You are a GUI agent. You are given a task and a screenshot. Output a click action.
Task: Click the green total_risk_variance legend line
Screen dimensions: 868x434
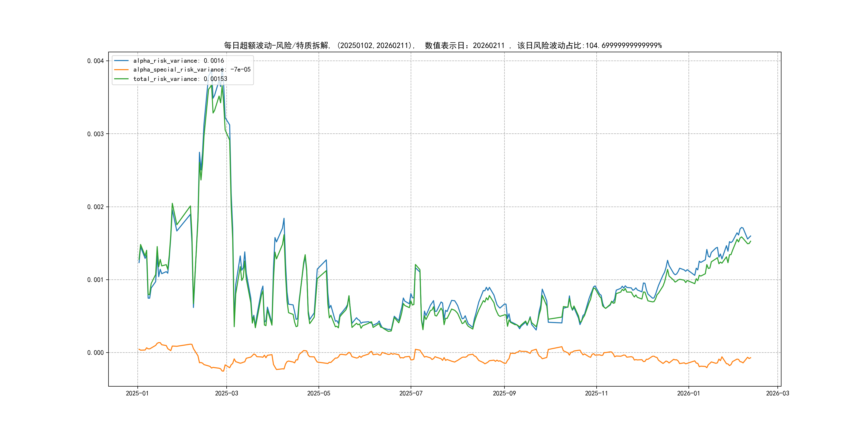point(121,79)
